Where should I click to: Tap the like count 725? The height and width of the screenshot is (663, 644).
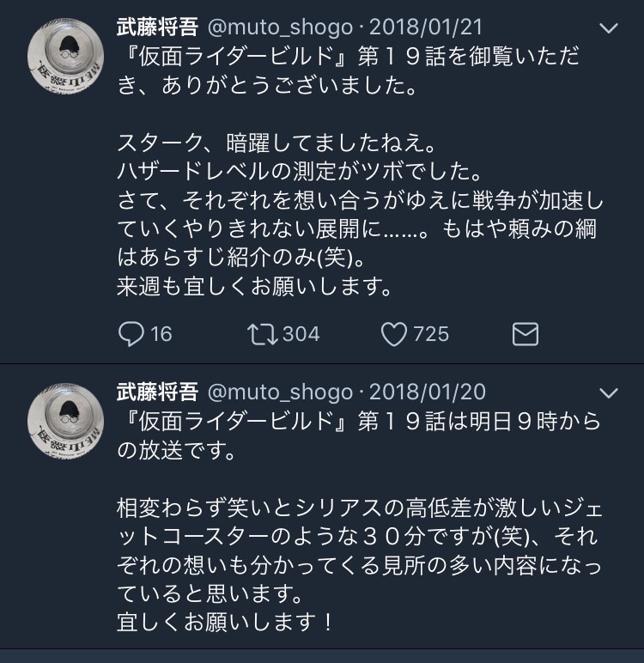point(431,333)
